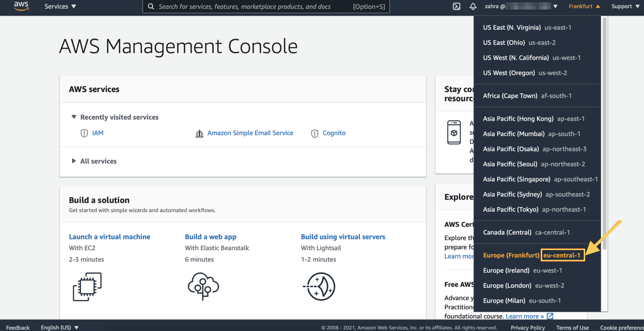Viewport: 644px width, 331px height.
Task: Click the Elastic Beanstalk cloud tree icon
Action: [x=203, y=286]
